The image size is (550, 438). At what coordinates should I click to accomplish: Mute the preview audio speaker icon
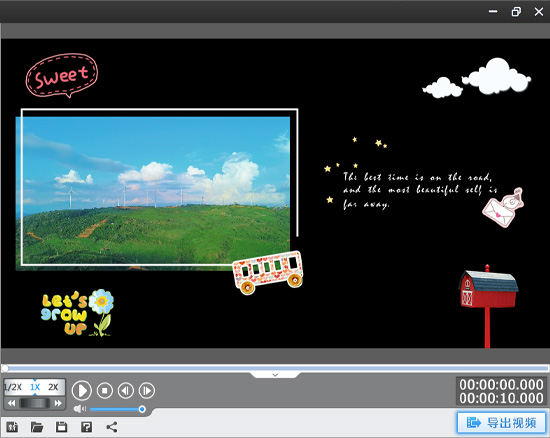[80, 409]
